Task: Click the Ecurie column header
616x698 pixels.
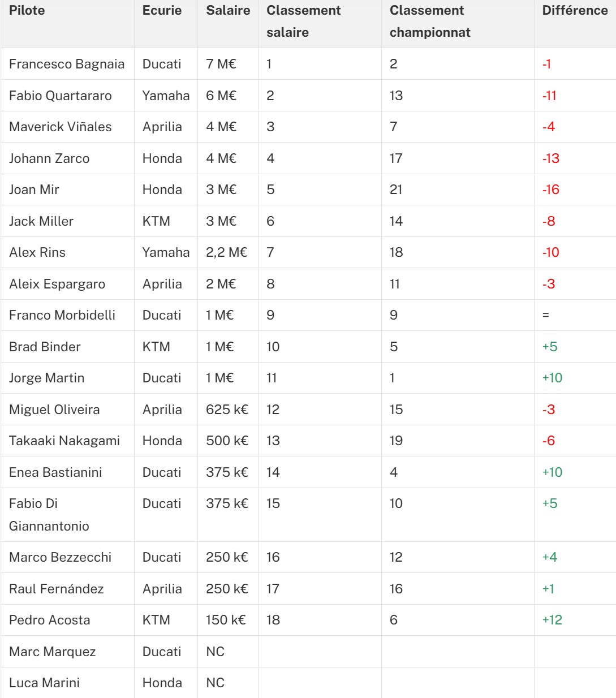Action: pos(162,11)
